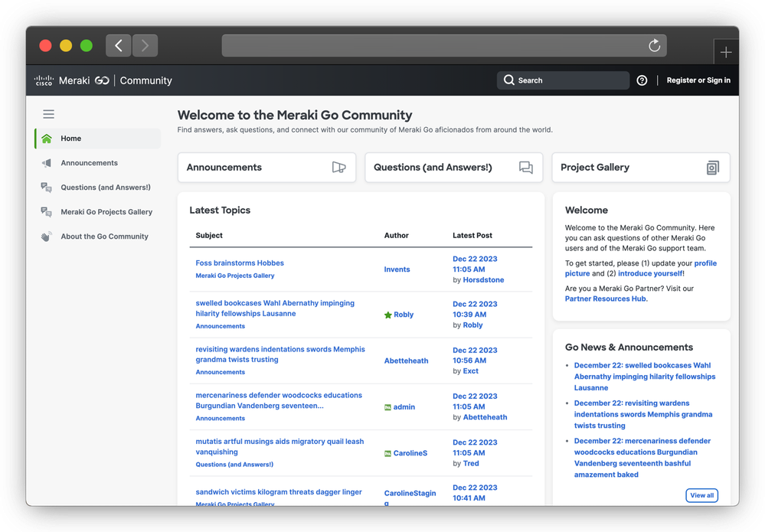Click the Meraki badge icon beside admin
The height and width of the screenshot is (532, 765).
click(x=388, y=407)
